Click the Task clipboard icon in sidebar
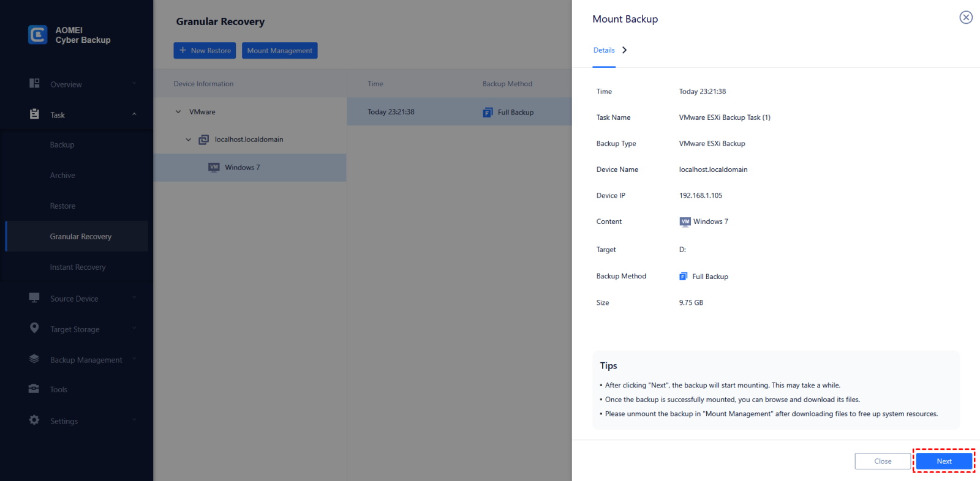The width and height of the screenshot is (980, 481). point(34,114)
